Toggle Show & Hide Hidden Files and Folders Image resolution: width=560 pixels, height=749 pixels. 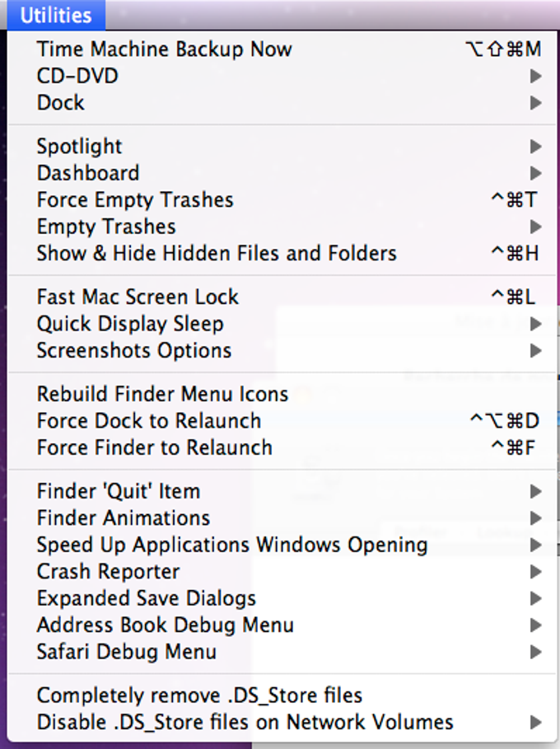pos(282,253)
